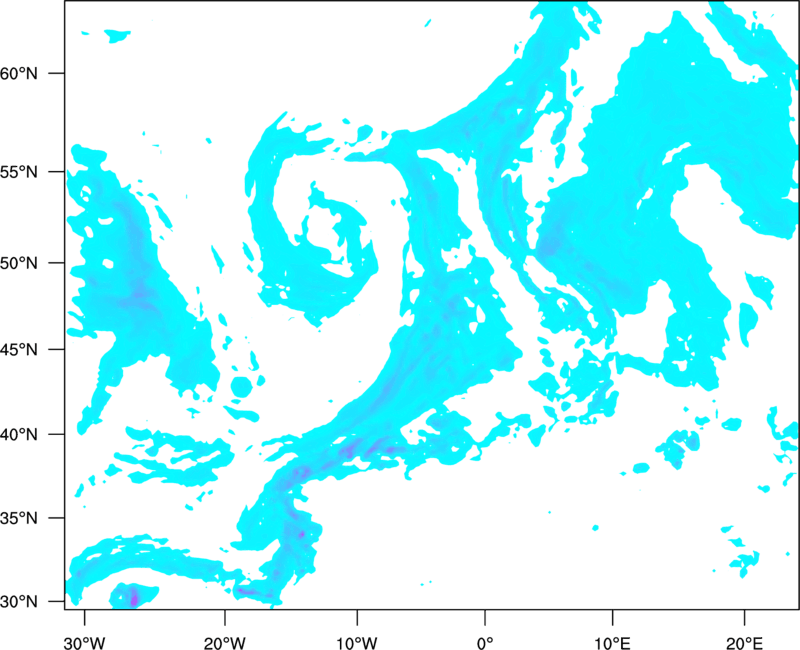
Task: Click the 30°W longitude label
Action: point(84,643)
